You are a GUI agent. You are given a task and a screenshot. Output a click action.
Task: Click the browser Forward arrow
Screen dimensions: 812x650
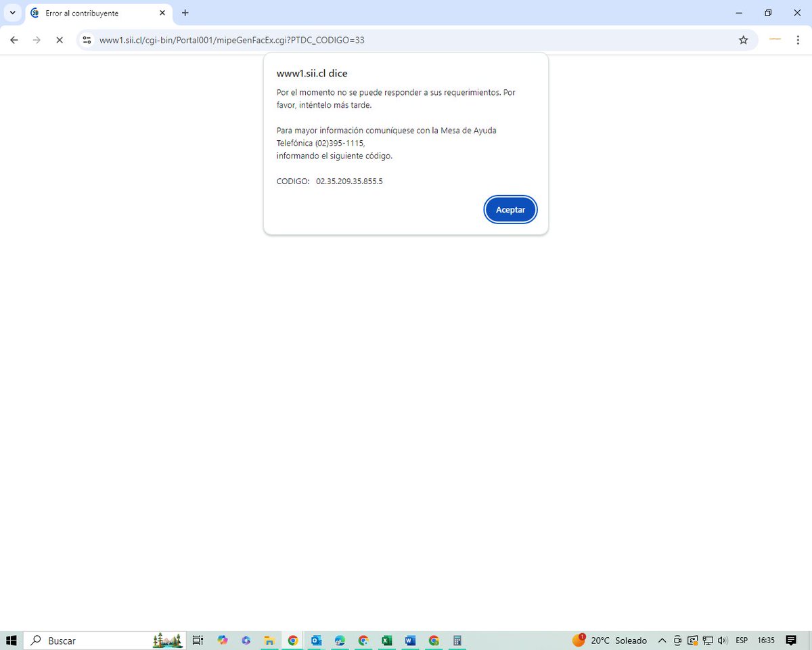click(x=37, y=40)
